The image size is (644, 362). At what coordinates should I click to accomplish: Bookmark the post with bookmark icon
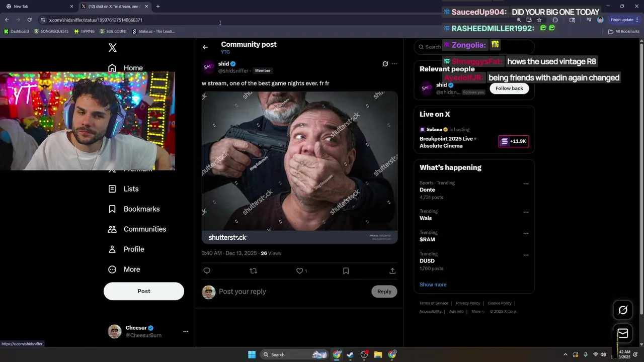346,270
